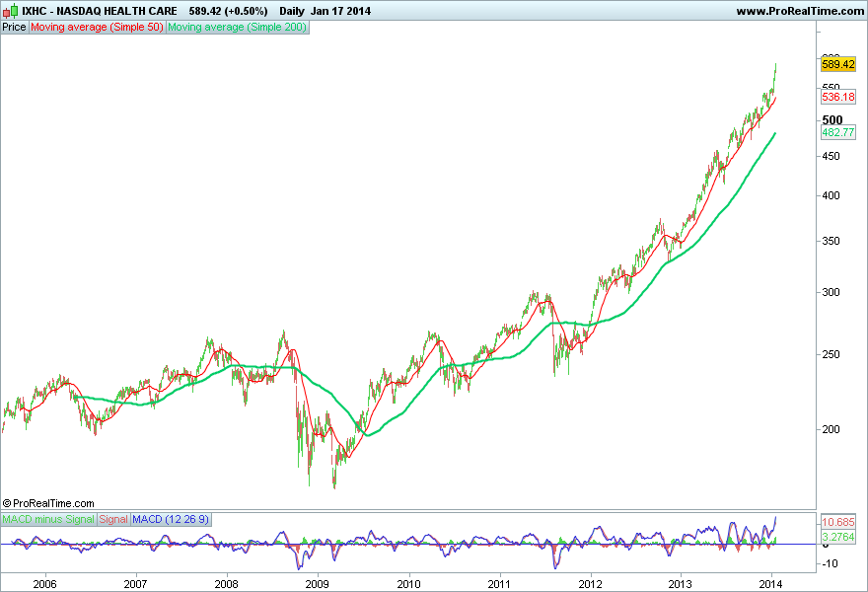The height and width of the screenshot is (592, 868).
Task: Click the 300 price axis label
Action: pyautogui.click(x=831, y=292)
